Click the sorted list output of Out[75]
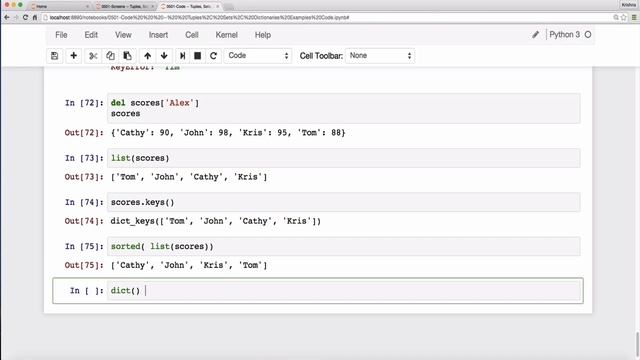This screenshot has height=360, width=640. click(189, 265)
